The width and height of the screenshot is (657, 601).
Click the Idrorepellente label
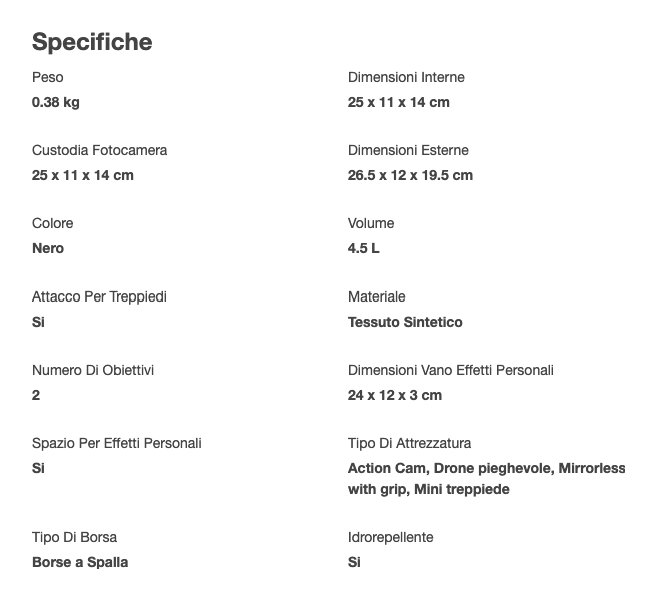(x=391, y=537)
